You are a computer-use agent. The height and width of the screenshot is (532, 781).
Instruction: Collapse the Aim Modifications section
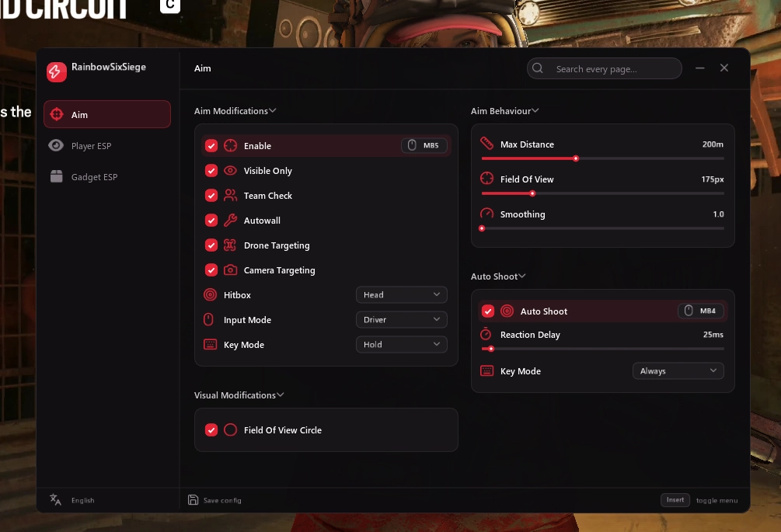(x=235, y=110)
